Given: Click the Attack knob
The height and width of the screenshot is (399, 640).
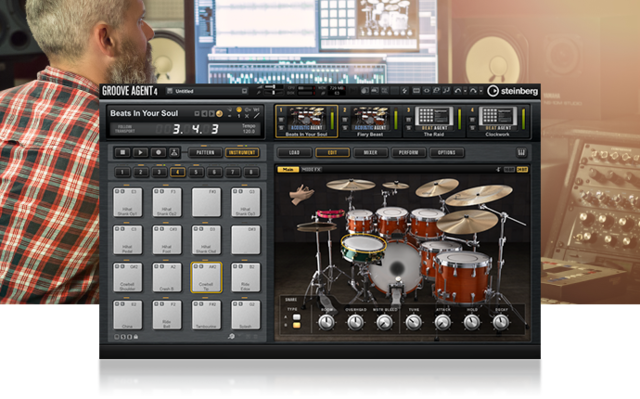Looking at the screenshot, I should pyautogui.click(x=442, y=323).
